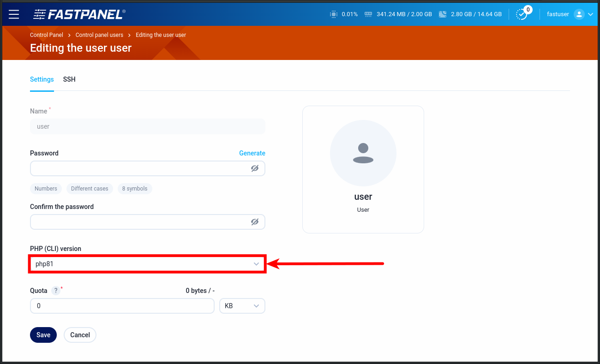The width and height of the screenshot is (600, 364).
Task: Click the 2.80 GB / 14.64 GB value
Action: 476,14
